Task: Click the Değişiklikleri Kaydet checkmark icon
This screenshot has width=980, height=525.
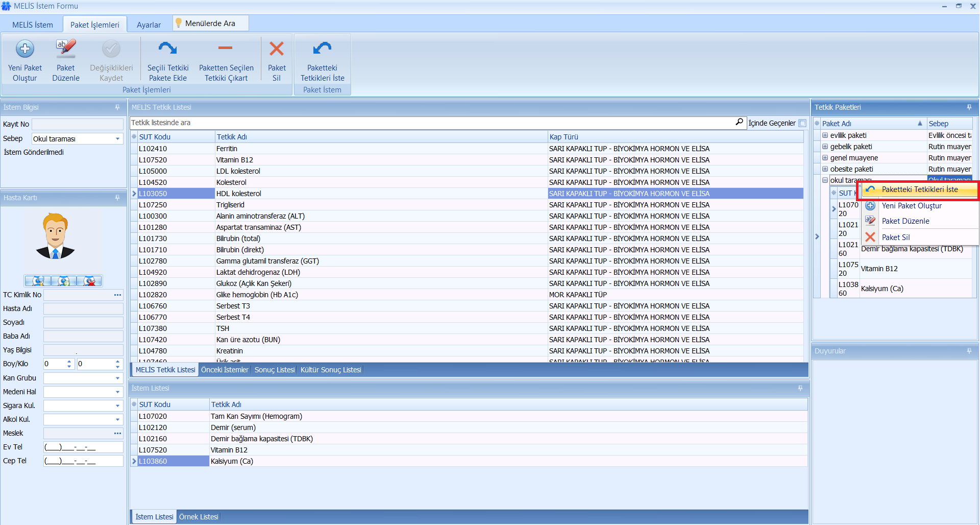Action: point(111,49)
